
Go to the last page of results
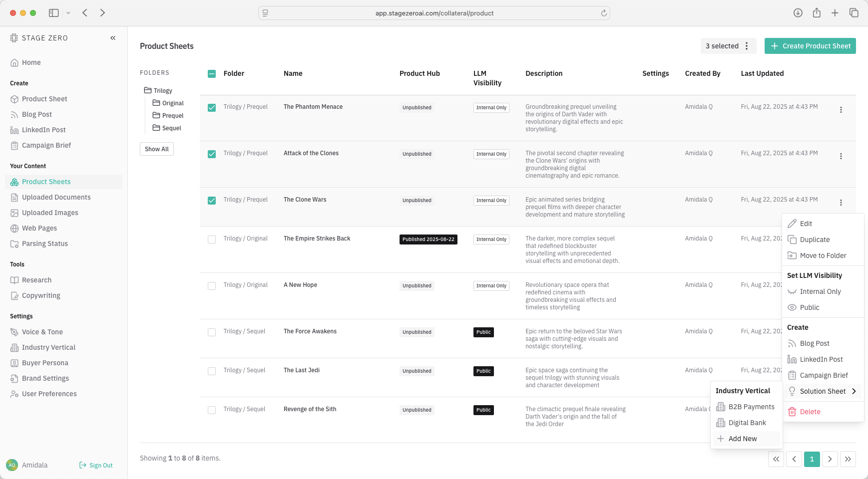click(x=848, y=459)
